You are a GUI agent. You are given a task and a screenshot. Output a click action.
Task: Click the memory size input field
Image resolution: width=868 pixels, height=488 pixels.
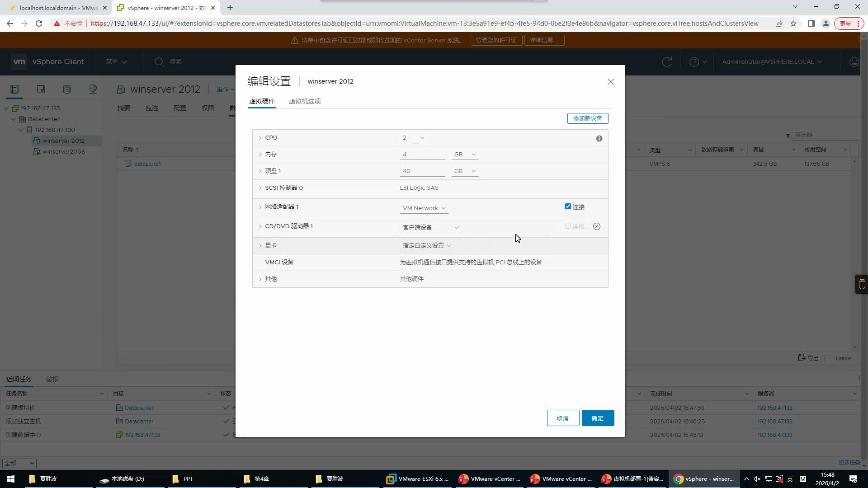(422, 155)
